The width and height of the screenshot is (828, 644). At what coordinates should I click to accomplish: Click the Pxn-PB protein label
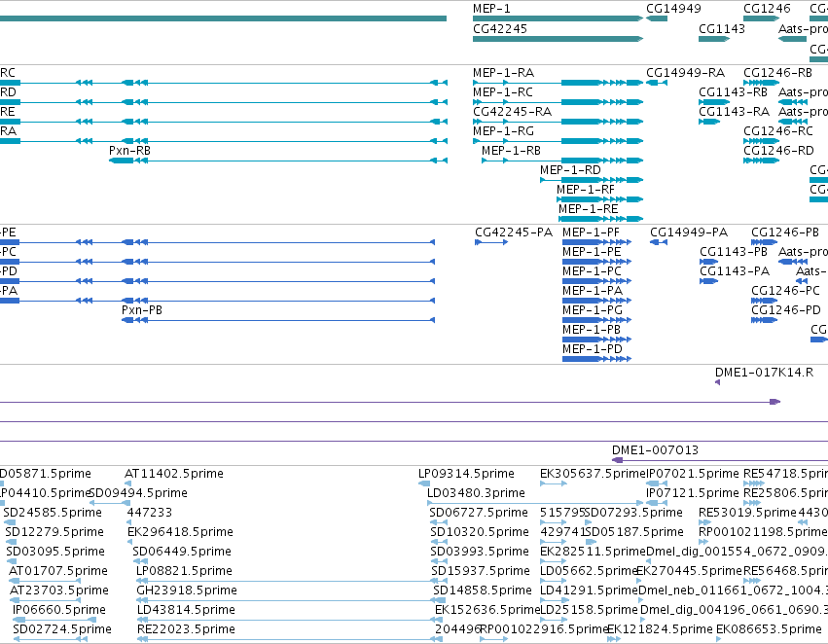coord(141,310)
